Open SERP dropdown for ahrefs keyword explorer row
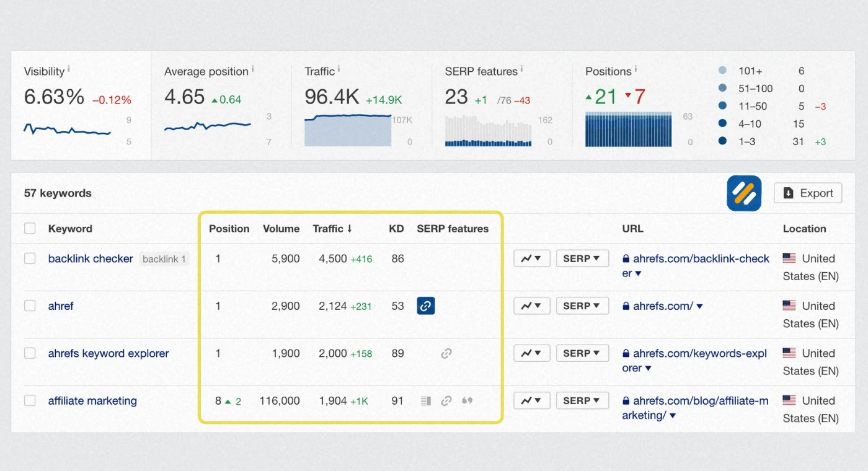Viewport: 868px width, 471px height. tap(582, 353)
